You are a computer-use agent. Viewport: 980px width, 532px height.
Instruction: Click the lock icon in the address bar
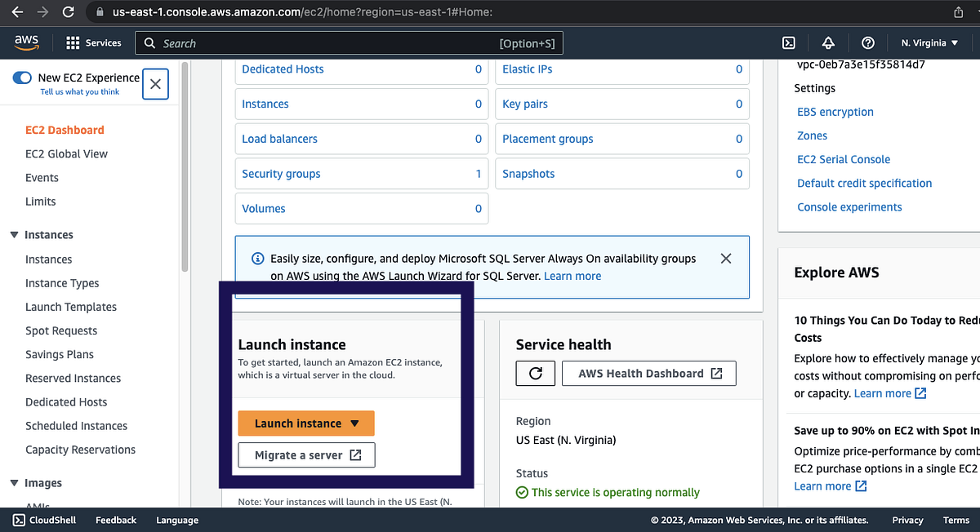tap(98, 13)
